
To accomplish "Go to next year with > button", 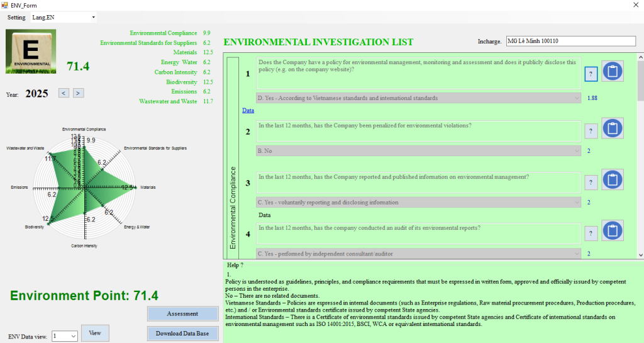I will coord(79,93).
